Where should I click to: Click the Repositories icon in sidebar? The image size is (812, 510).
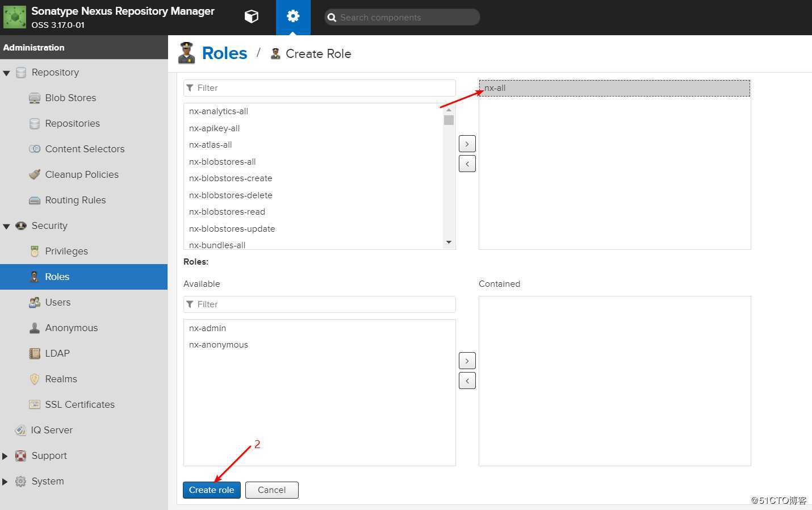point(35,123)
